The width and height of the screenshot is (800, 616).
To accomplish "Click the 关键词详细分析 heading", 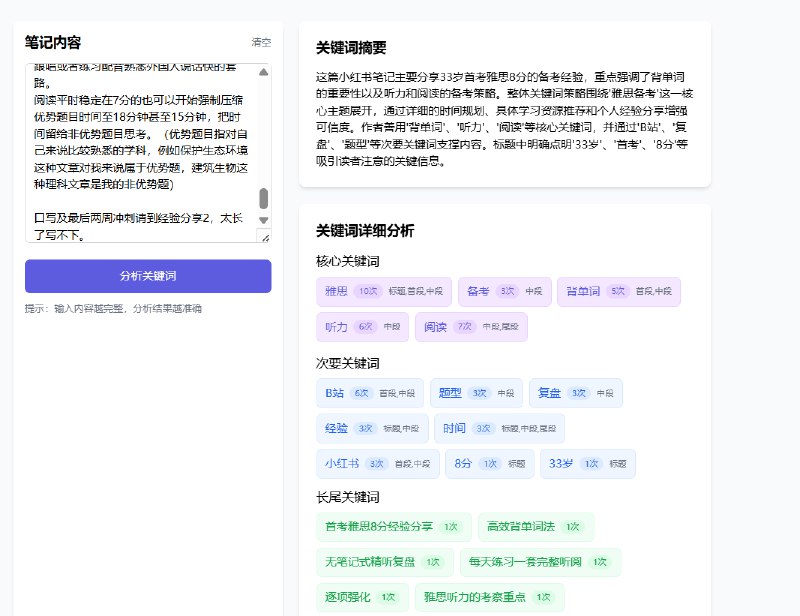I will point(365,231).
